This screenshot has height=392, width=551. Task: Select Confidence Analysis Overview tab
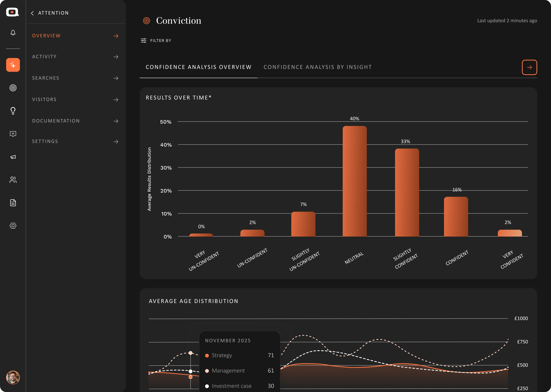coord(199,67)
